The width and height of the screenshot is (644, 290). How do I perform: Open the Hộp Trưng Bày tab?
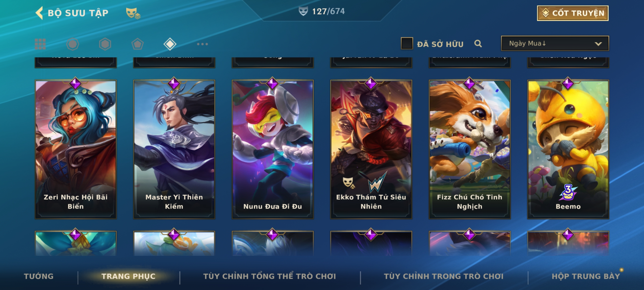[x=586, y=276]
